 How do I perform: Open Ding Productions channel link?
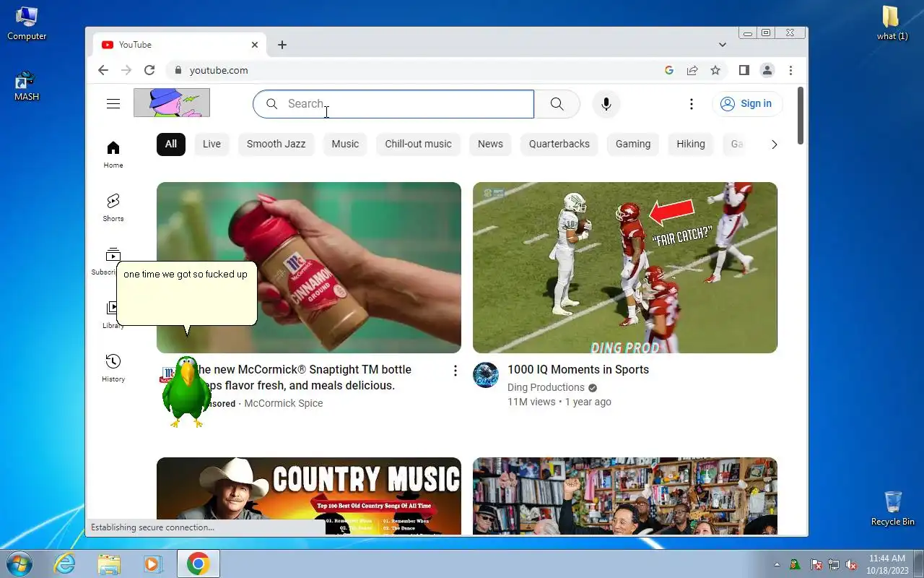coord(546,387)
